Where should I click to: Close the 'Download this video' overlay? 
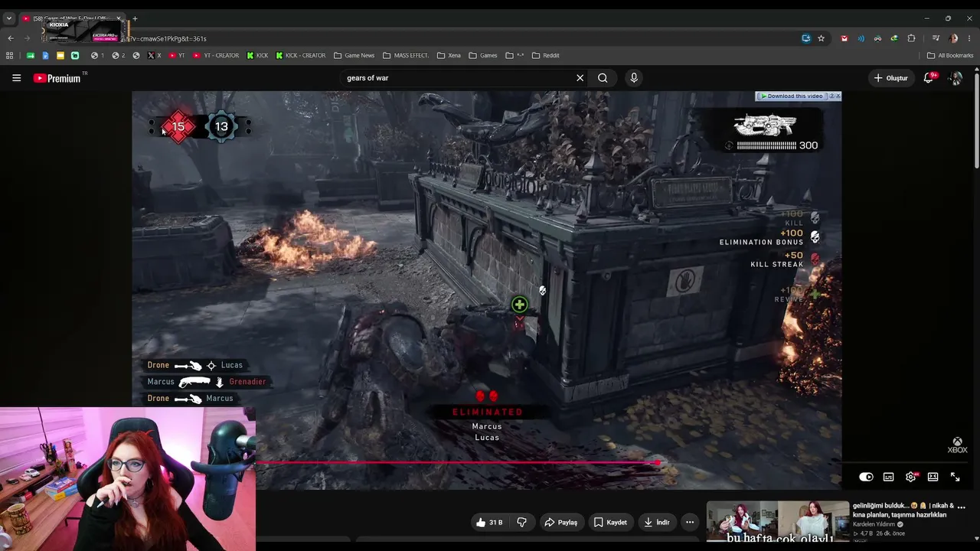(838, 96)
